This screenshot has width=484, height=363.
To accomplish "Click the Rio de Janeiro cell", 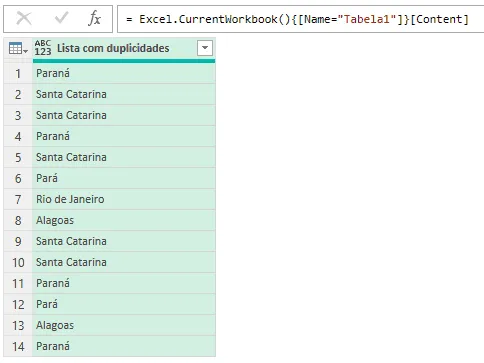I will (x=124, y=199).
